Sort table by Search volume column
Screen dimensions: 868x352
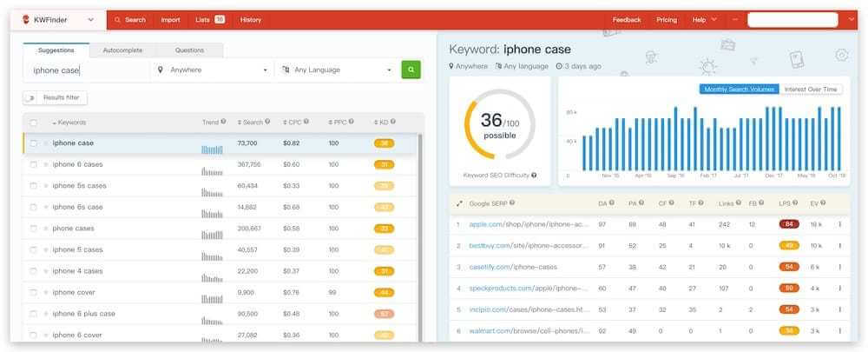click(250, 122)
